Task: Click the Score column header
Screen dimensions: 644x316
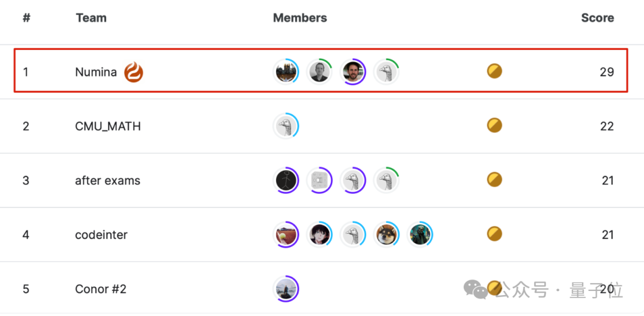Action: click(597, 18)
